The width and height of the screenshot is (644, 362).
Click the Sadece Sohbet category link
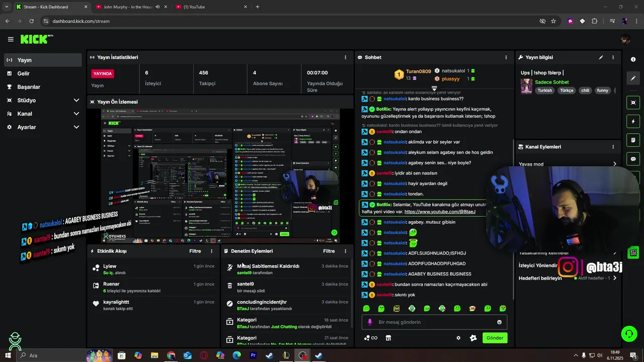(551, 82)
